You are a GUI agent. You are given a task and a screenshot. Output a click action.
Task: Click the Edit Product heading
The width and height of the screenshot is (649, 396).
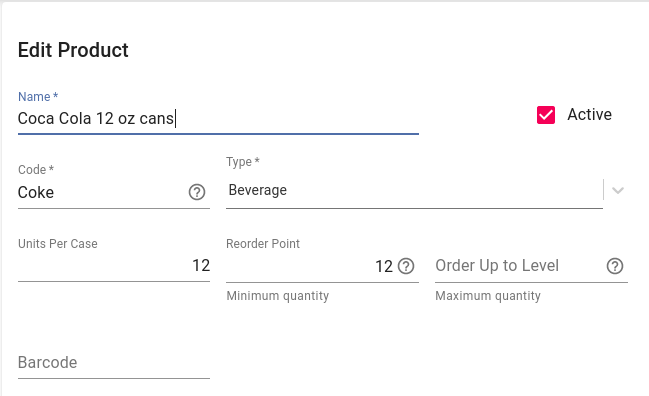pyautogui.click(x=73, y=50)
